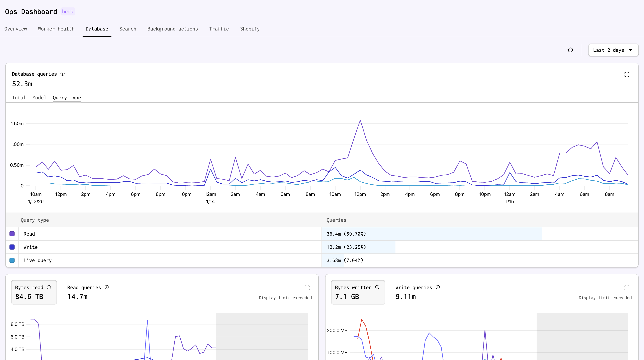Open the Background actions tab
Image resolution: width=644 pixels, height=360 pixels.
pos(173,29)
